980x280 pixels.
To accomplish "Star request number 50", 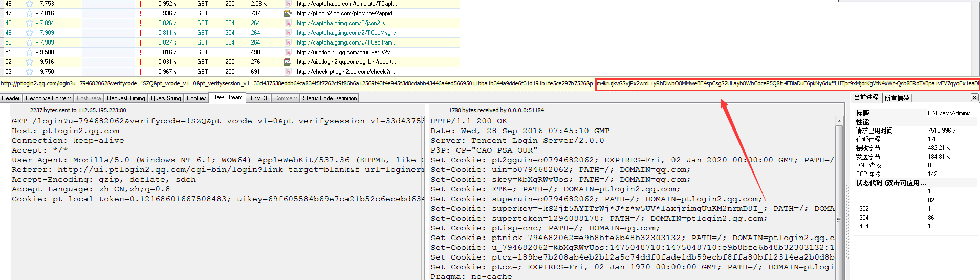I will [29, 42].
